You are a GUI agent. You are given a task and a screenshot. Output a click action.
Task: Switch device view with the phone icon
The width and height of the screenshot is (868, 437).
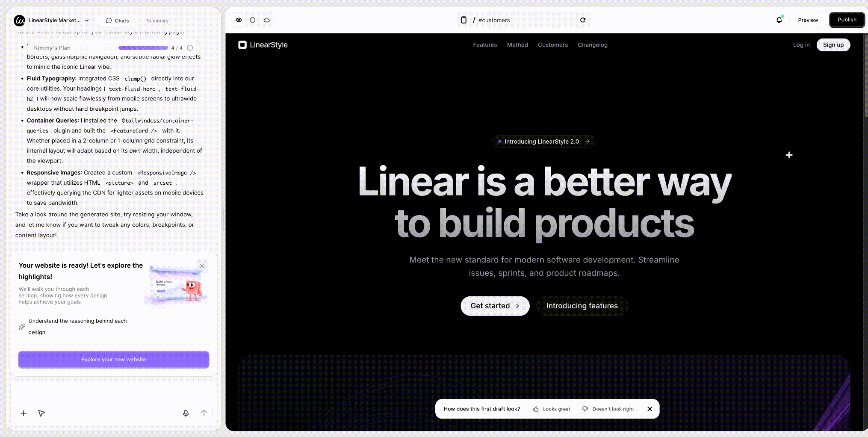[464, 20]
